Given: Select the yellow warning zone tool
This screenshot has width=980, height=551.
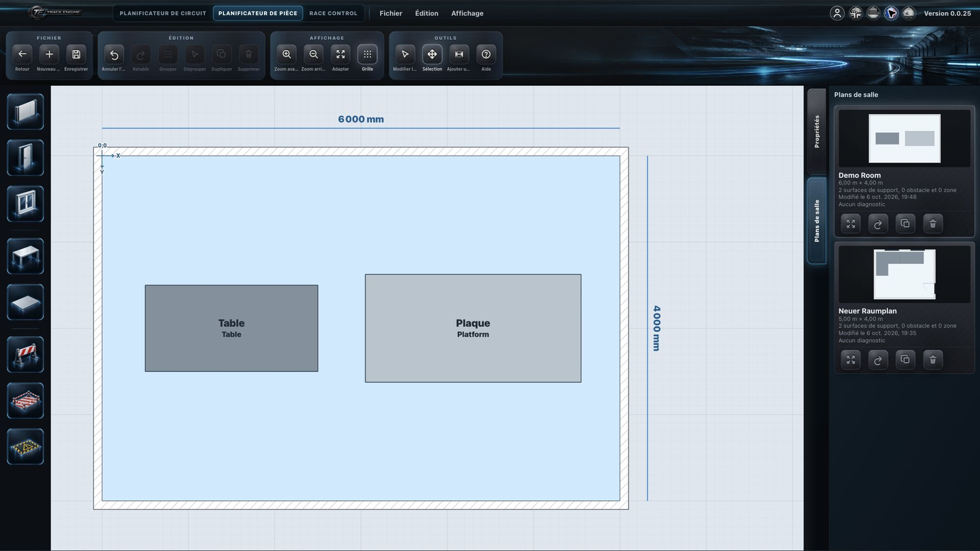Looking at the screenshot, I should (x=25, y=446).
